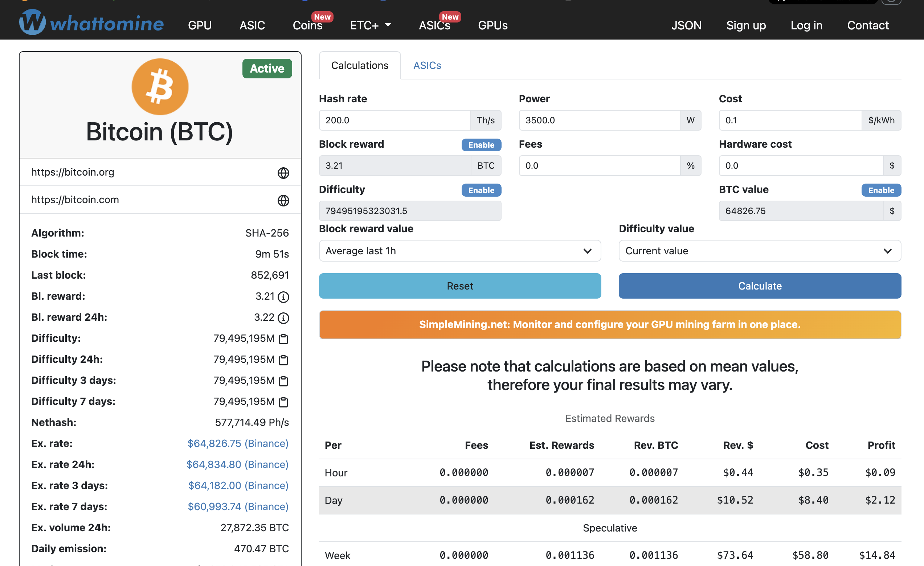Screen dimensions: 924x566
Task: Open the https://bitcoin.com link
Action: click(75, 200)
